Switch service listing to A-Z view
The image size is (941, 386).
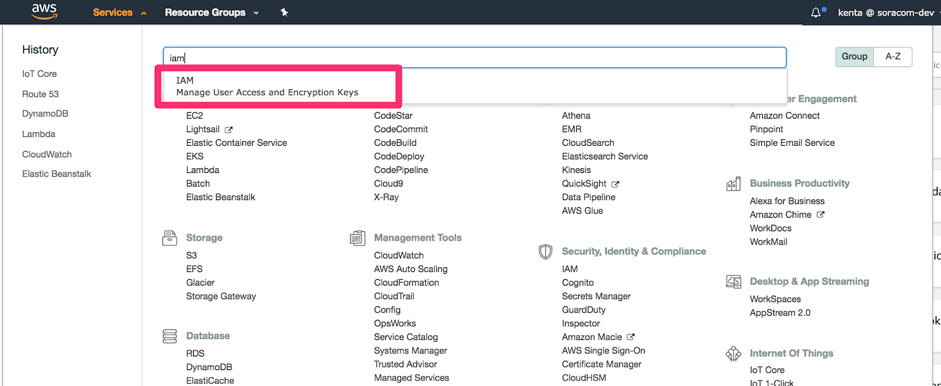(893, 56)
